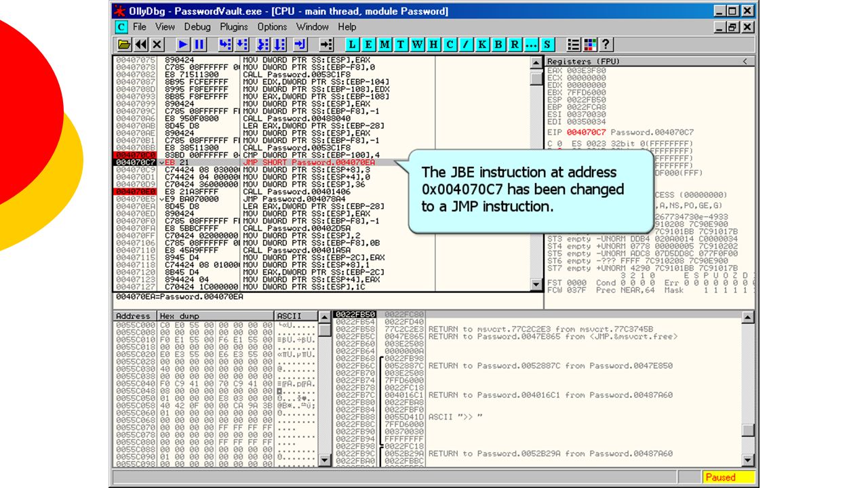Show References with the R button
The image size is (868, 488).
click(x=515, y=45)
